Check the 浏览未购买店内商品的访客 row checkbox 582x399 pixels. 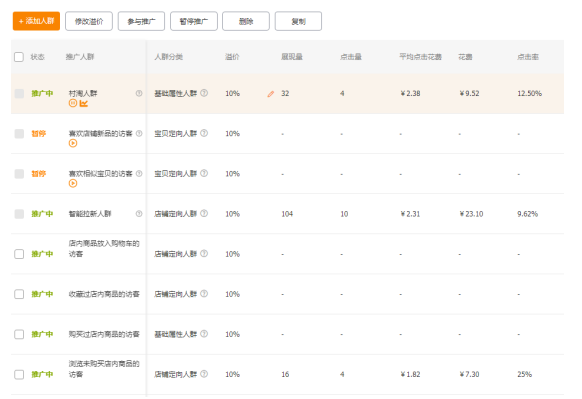click(x=19, y=374)
